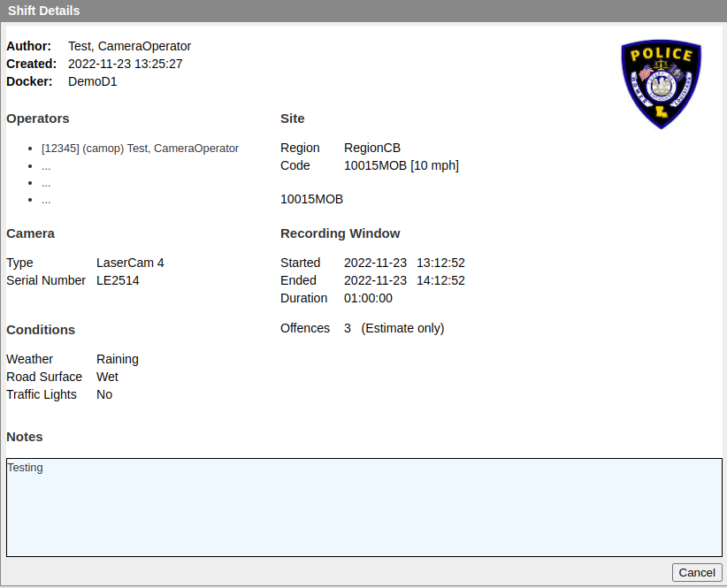This screenshot has width=727, height=588.
Task: Click the created date 2022-11-23 13:25:27
Action: (125, 64)
